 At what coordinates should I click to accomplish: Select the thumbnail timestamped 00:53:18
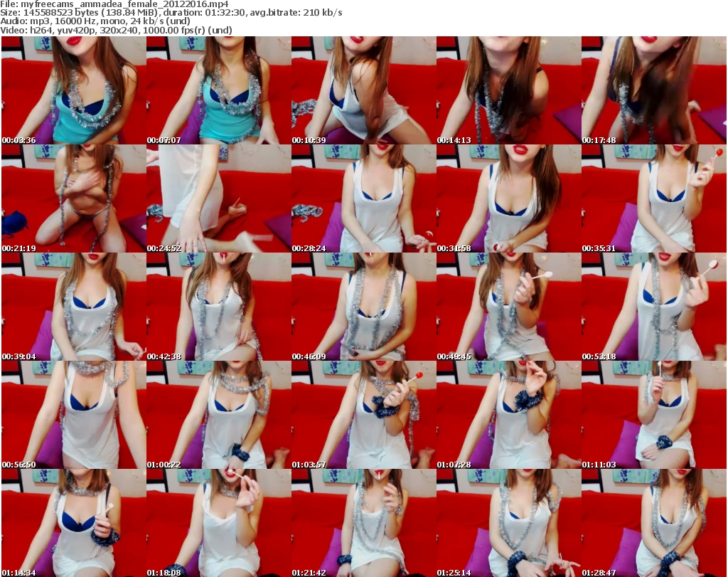click(x=654, y=307)
